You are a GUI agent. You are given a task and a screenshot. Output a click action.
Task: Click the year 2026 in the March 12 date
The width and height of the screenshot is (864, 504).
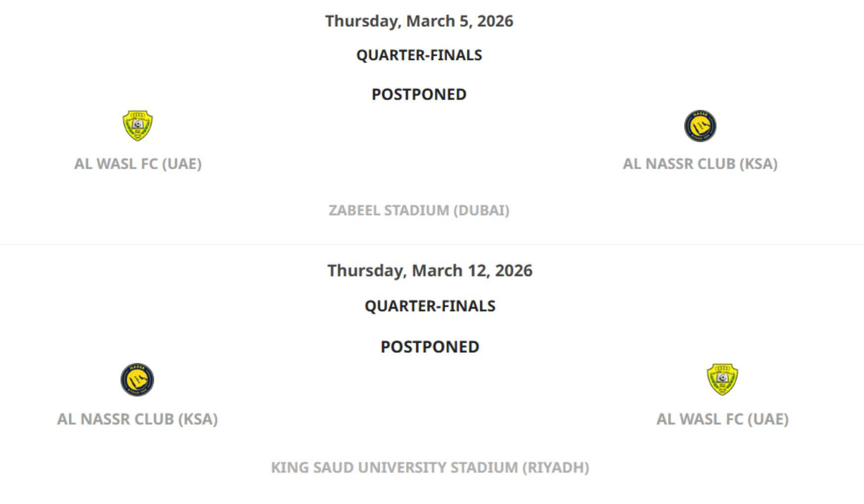(x=513, y=271)
